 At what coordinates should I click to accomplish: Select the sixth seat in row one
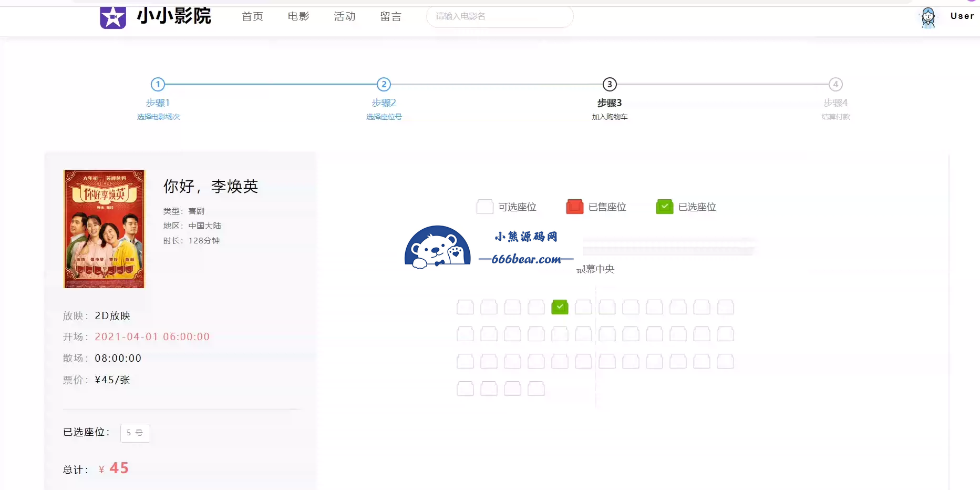tap(583, 307)
